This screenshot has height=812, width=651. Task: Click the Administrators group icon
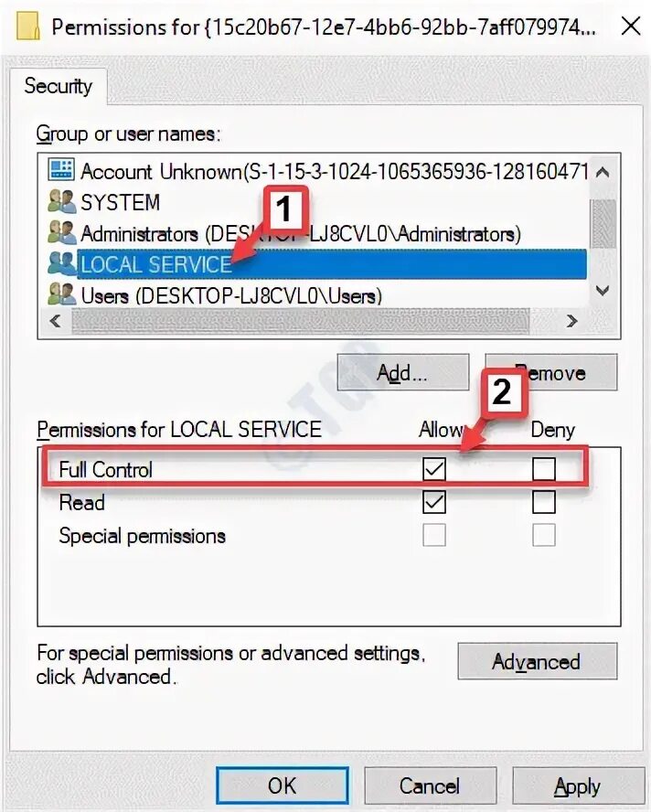point(61,233)
